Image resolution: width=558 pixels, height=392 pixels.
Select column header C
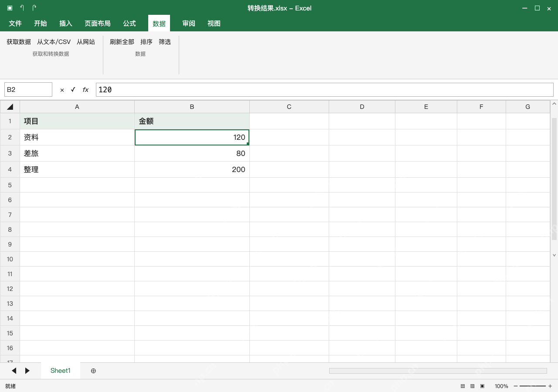289,107
